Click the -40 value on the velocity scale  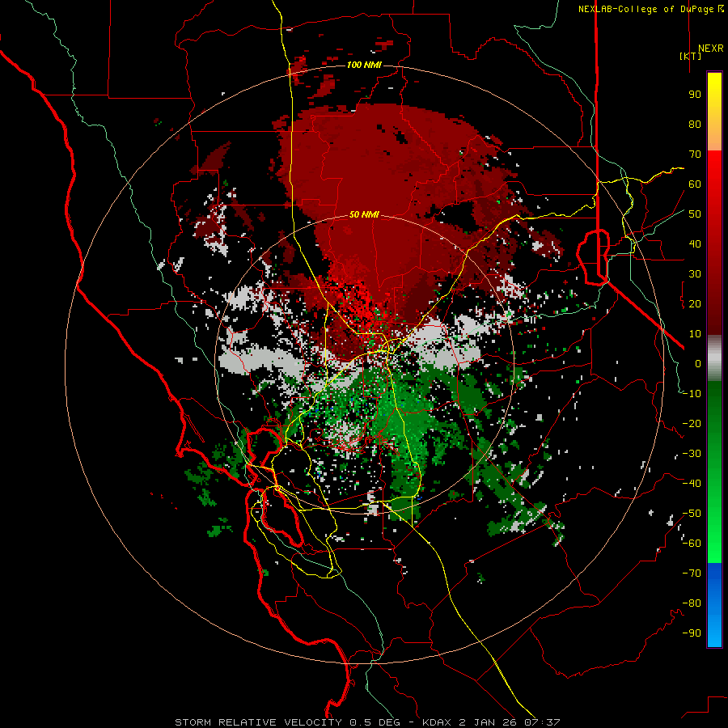tap(692, 484)
